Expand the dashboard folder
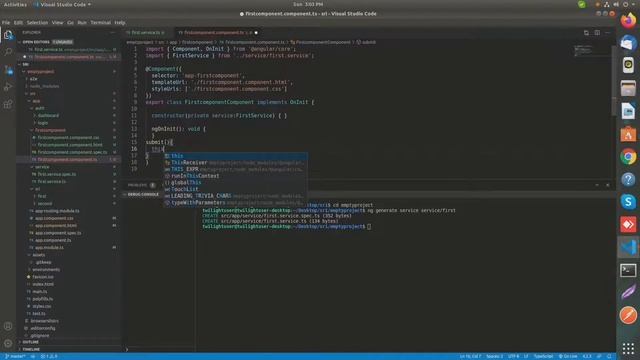The height and width of the screenshot is (360, 640). click(35, 116)
